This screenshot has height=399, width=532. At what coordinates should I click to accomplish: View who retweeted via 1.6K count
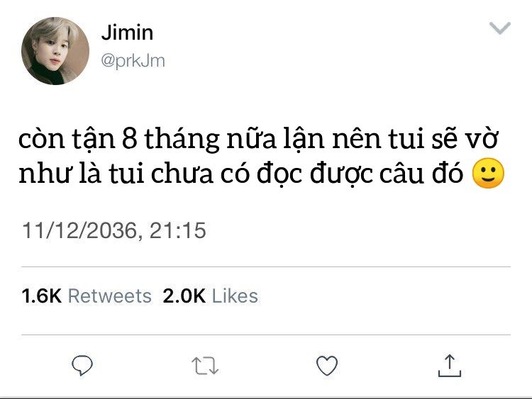pos(41,296)
